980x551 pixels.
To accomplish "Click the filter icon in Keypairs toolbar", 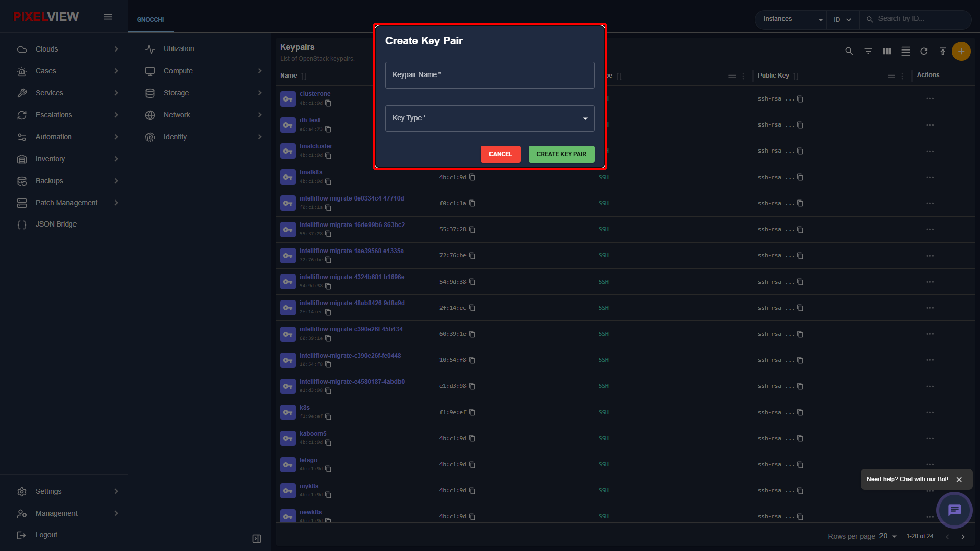I will [868, 51].
